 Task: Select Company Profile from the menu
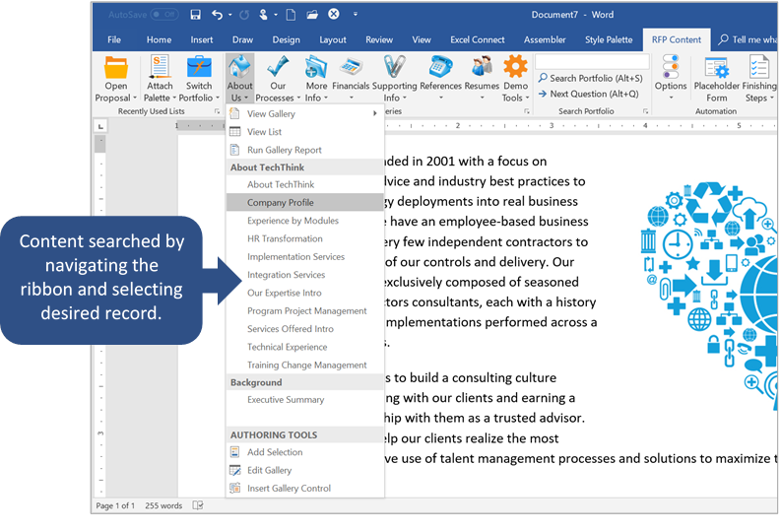point(280,203)
